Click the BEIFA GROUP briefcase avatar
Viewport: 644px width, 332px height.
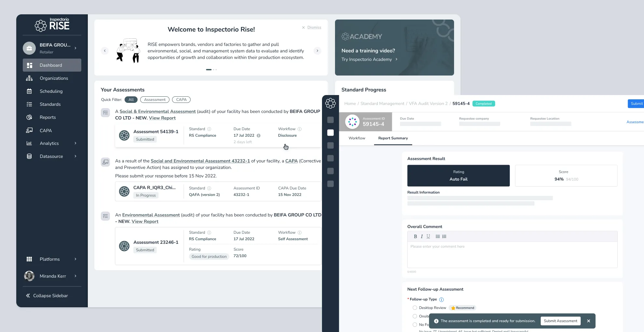pyautogui.click(x=29, y=48)
